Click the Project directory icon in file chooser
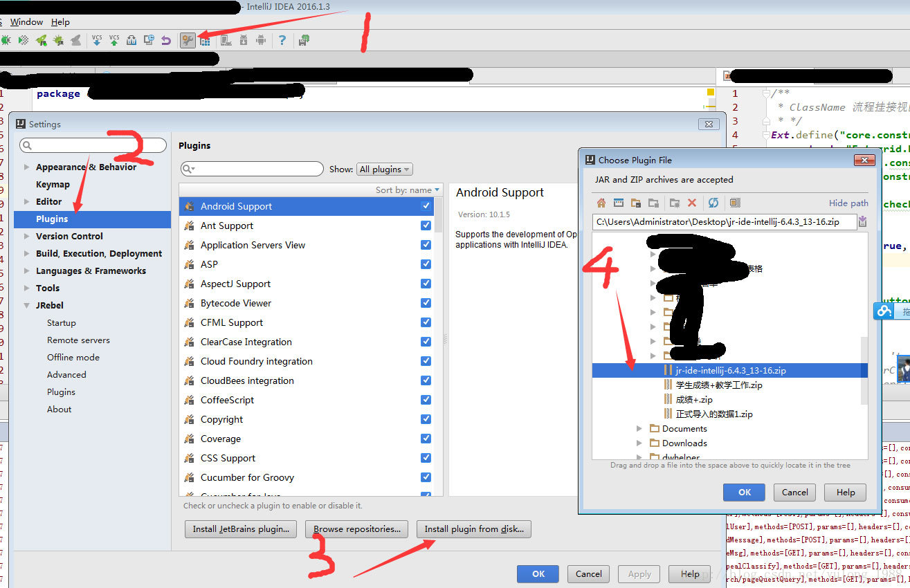 [636, 203]
